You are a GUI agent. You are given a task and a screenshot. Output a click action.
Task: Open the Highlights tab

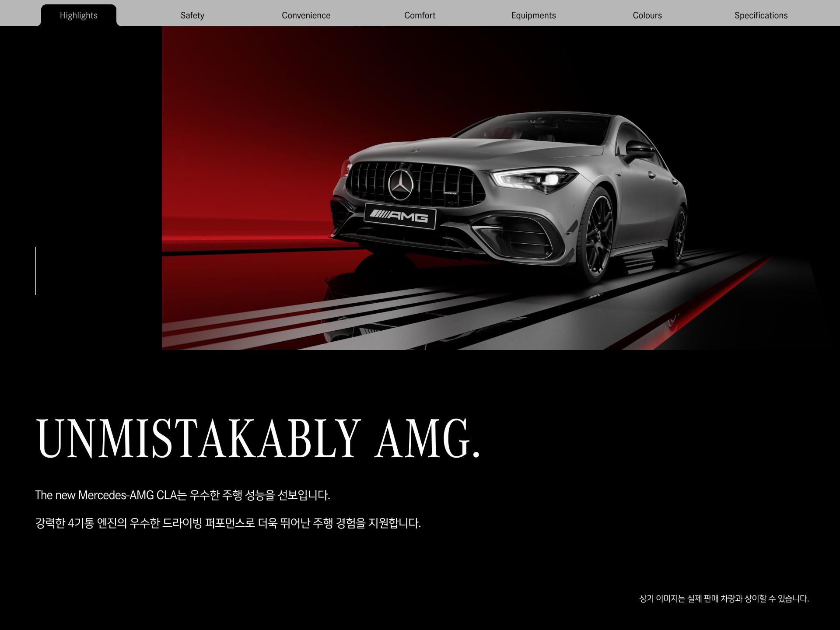pos(79,15)
